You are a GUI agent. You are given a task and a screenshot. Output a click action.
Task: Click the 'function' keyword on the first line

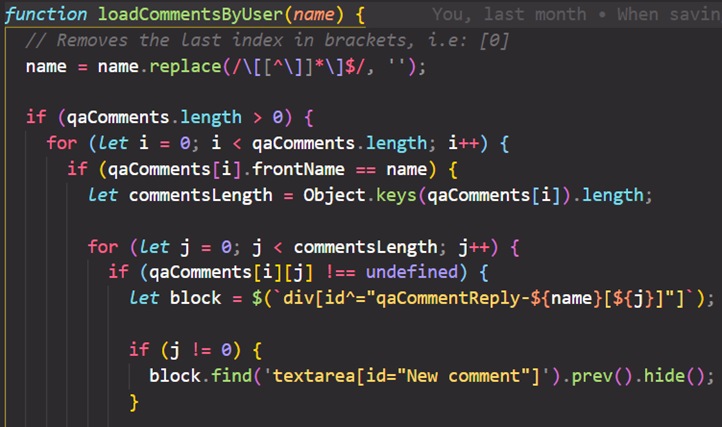(46, 14)
